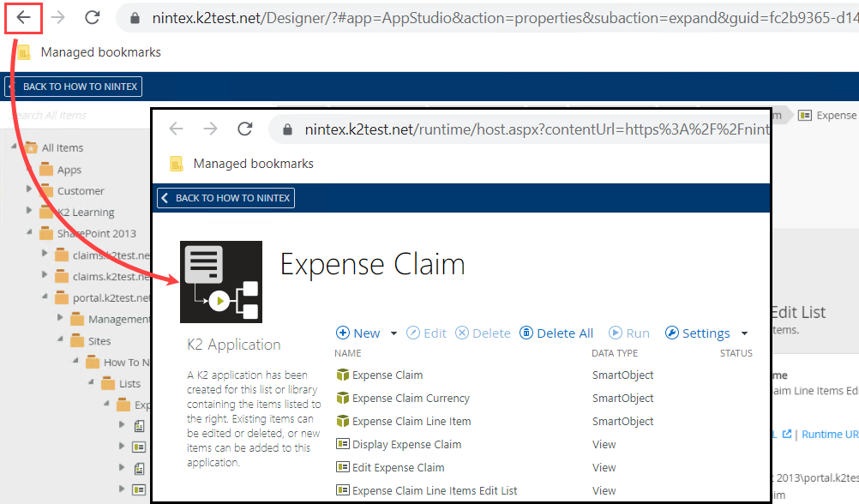Click the Settings button

click(x=697, y=333)
